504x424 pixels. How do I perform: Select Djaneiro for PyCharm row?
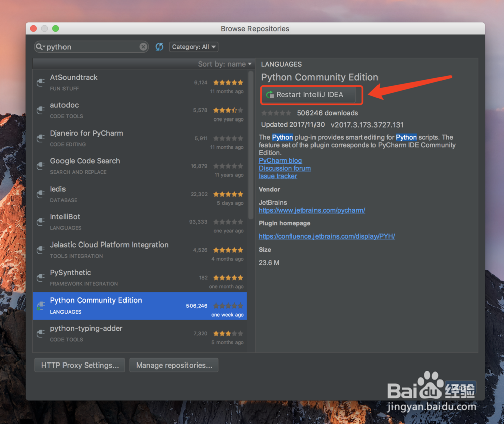point(140,139)
